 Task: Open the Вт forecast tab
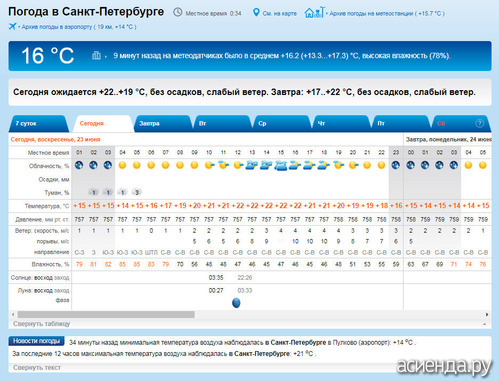[222, 124]
